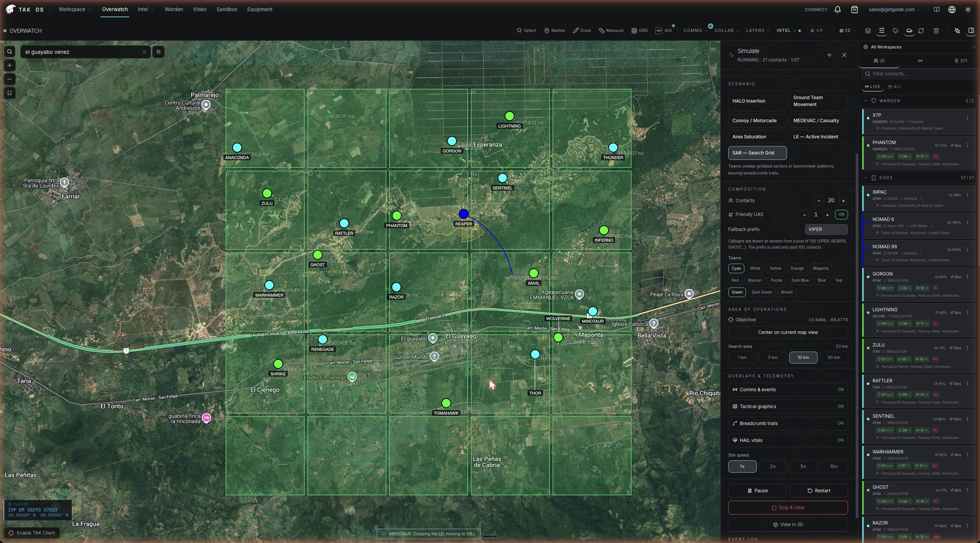Viewport: 980px width, 543px height.
Task: Click the sliders settings icon in toolbar
Action: coord(882,31)
